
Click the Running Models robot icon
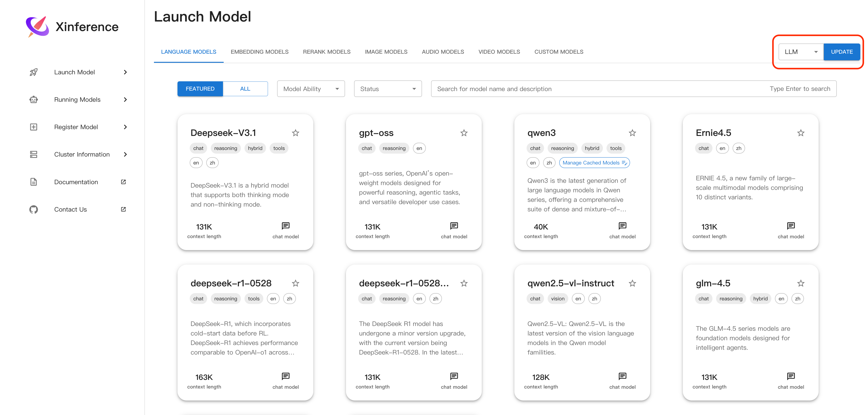click(x=33, y=99)
